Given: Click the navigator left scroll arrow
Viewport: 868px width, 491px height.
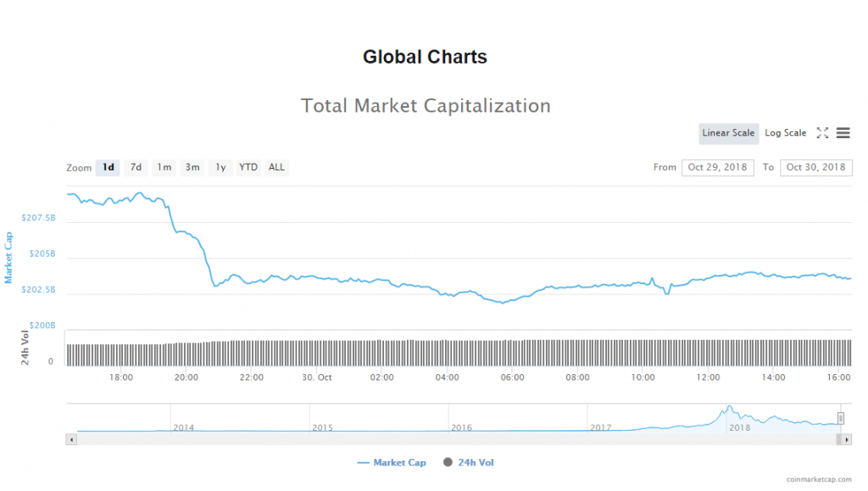Looking at the screenshot, I should tap(71, 439).
